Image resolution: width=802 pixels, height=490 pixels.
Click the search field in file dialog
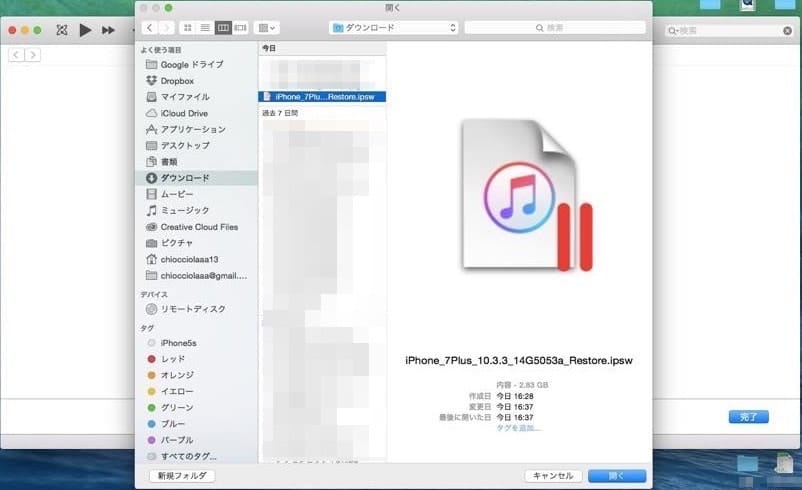(555, 28)
